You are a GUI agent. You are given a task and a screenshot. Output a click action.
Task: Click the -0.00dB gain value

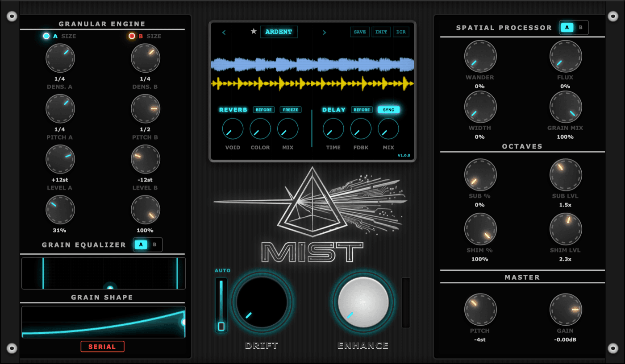point(565,340)
